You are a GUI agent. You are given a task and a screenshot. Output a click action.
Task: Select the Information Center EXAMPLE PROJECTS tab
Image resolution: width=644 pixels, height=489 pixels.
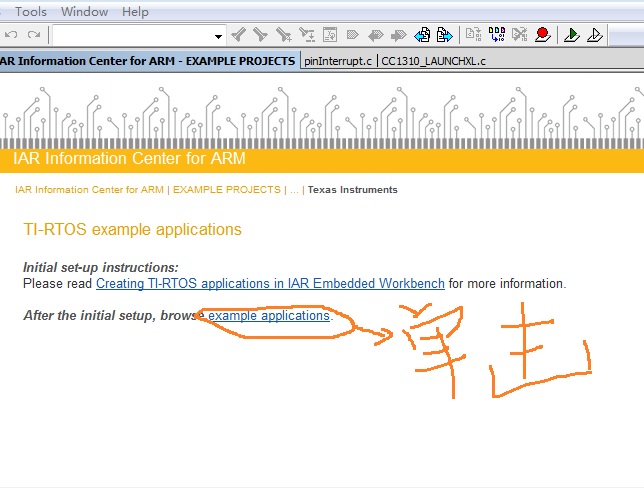click(149, 61)
